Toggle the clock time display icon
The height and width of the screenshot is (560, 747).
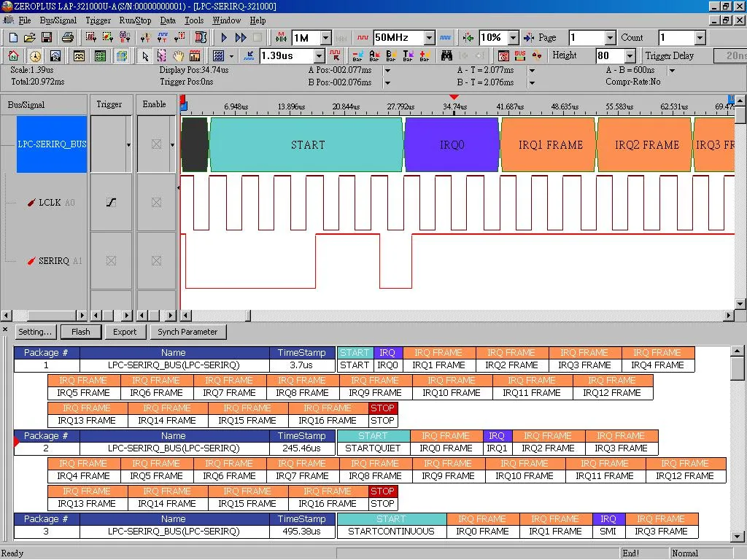click(x=35, y=55)
